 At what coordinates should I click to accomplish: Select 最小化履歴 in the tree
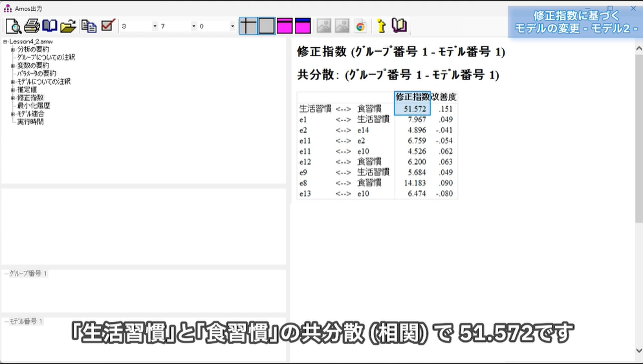tap(34, 106)
